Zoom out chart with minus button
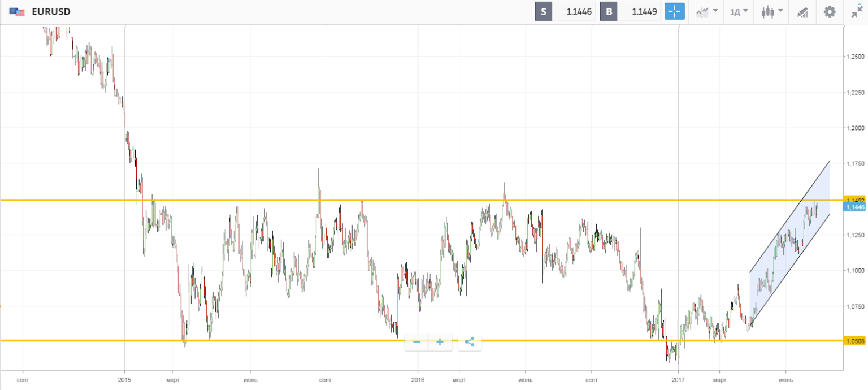 click(416, 342)
